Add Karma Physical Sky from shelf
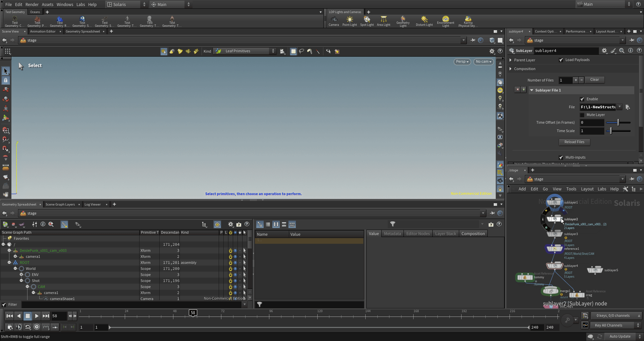 point(468,21)
